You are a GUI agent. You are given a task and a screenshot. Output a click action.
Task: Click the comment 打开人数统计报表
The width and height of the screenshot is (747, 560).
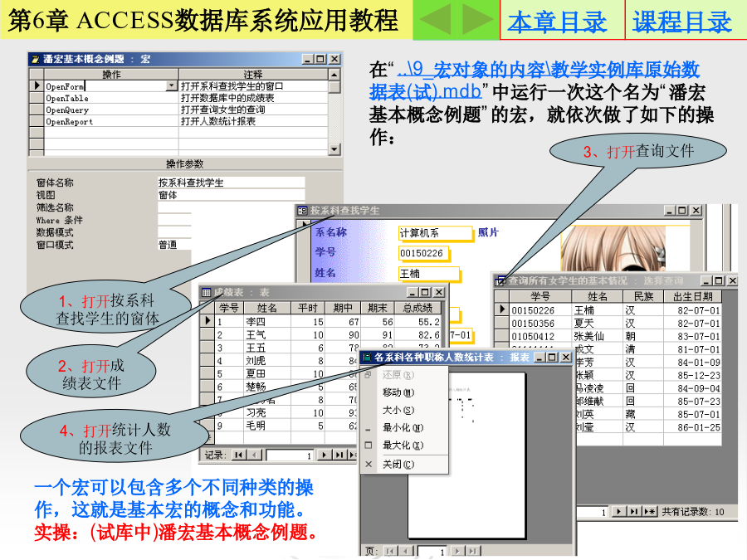[x=217, y=121]
